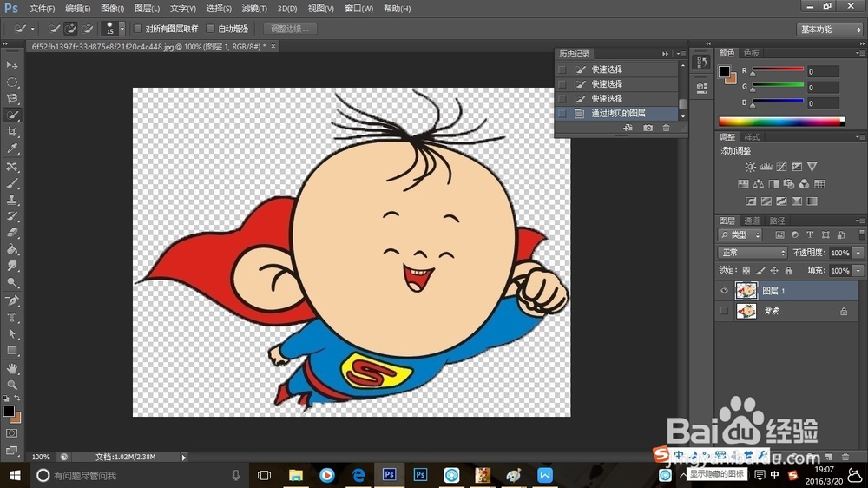868x488 pixels.
Task: Open Windows Start menu
Action: [15, 475]
